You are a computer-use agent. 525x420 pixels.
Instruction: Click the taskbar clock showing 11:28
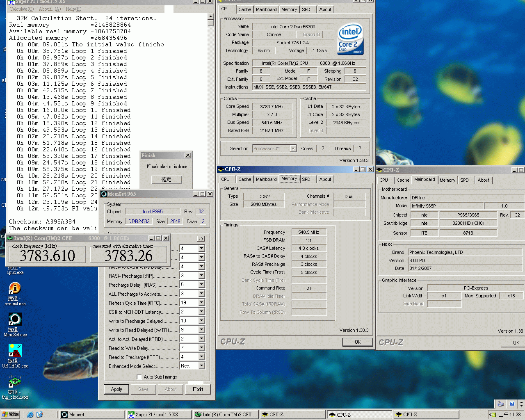click(509, 415)
